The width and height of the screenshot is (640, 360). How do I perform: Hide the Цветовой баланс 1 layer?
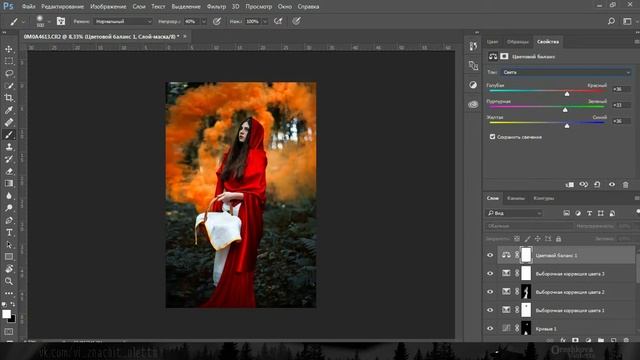pyautogui.click(x=490, y=255)
